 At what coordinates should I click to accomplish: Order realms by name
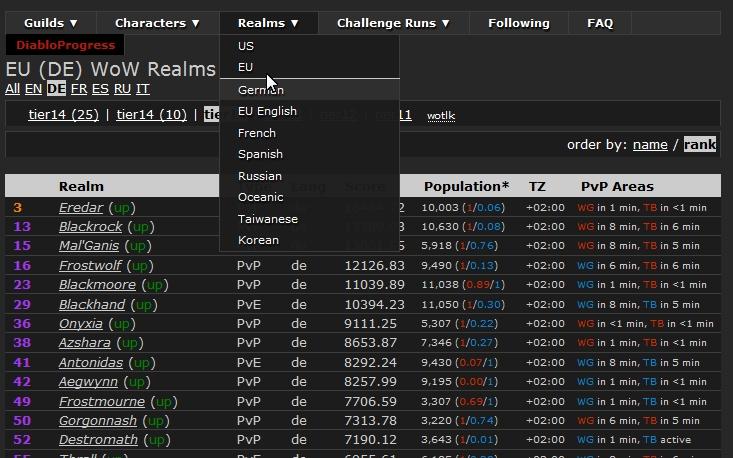650,144
